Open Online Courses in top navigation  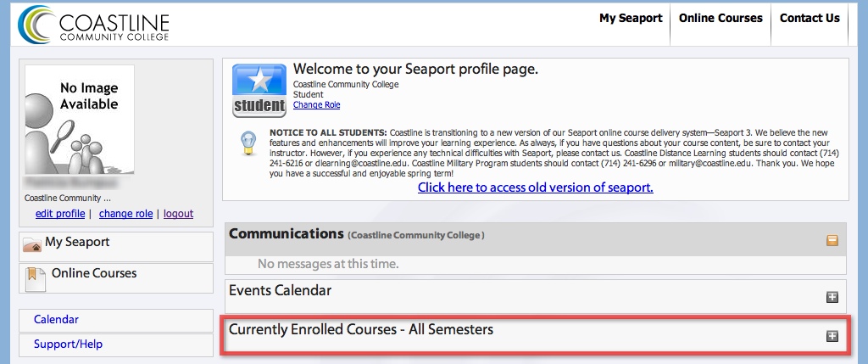click(721, 19)
